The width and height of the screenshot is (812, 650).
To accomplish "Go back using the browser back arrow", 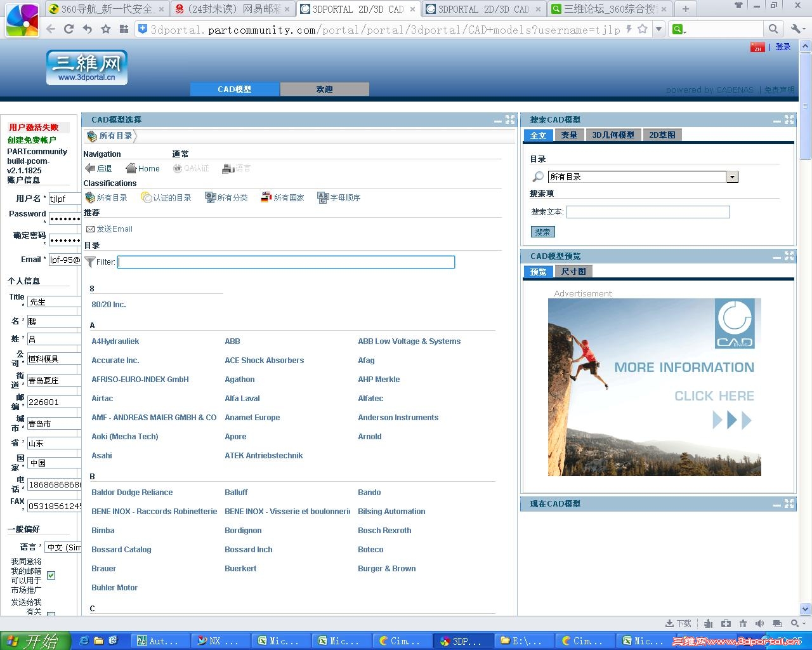I will 51,29.
